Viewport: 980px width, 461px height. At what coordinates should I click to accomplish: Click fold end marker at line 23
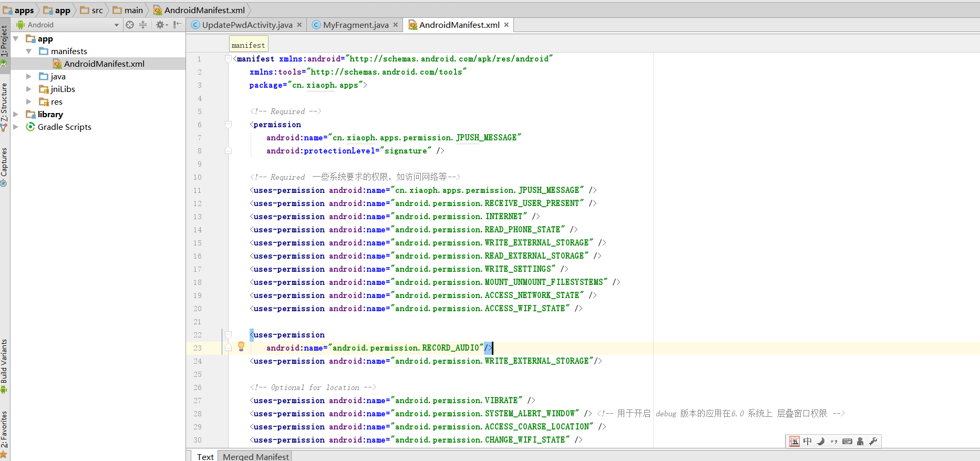click(229, 347)
